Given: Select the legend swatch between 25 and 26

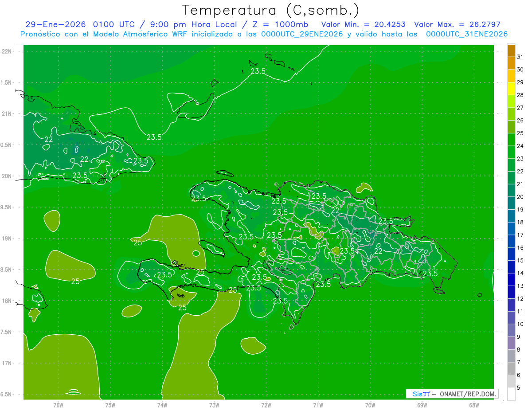Looking at the screenshot, I should point(511,127).
